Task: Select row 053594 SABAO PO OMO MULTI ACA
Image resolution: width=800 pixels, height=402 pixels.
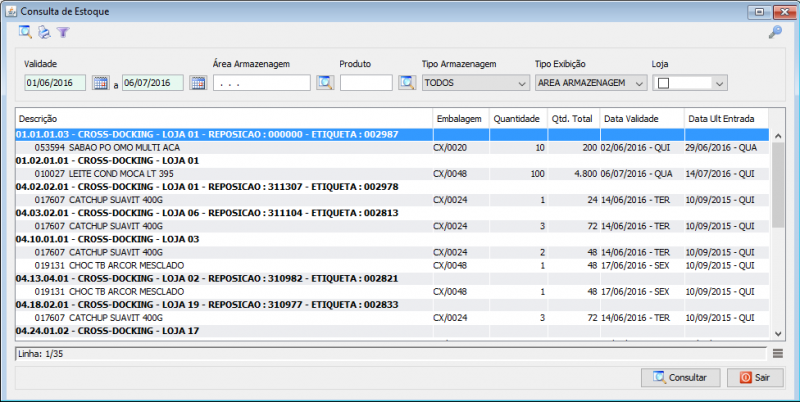Action: click(x=392, y=147)
